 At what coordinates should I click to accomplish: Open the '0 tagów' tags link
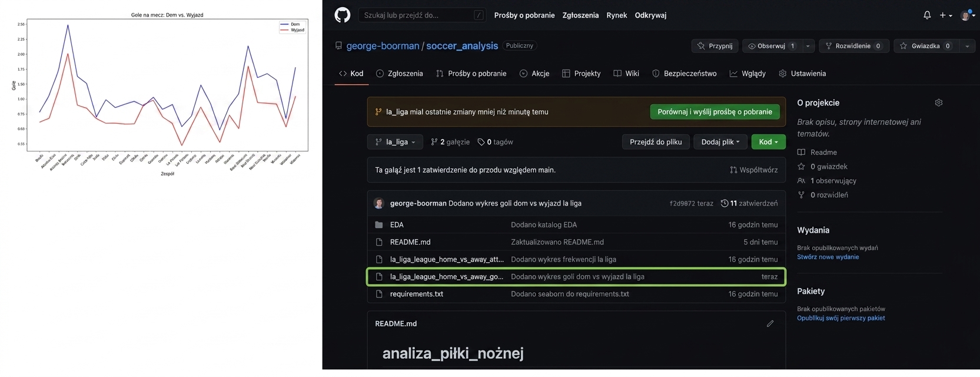point(495,142)
